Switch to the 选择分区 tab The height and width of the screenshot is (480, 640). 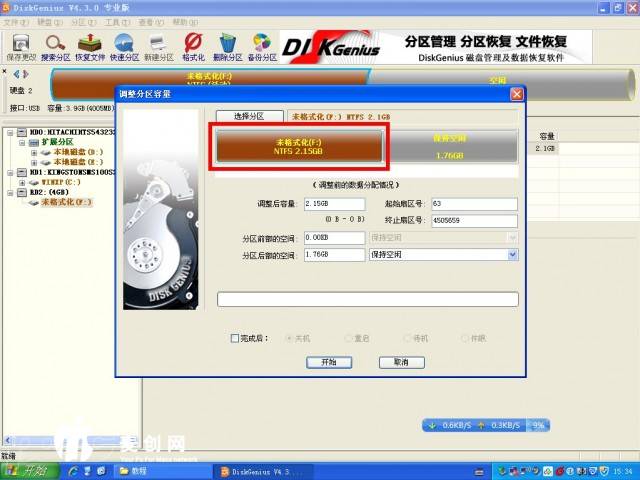click(247, 117)
